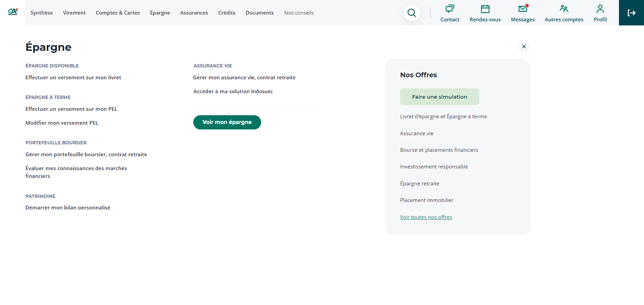Click the logout icon
644x305 pixels.
[x=631, y=13]
